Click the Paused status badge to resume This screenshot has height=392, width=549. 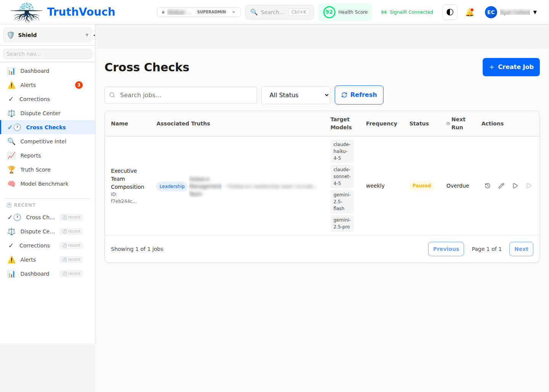[422, 186]
